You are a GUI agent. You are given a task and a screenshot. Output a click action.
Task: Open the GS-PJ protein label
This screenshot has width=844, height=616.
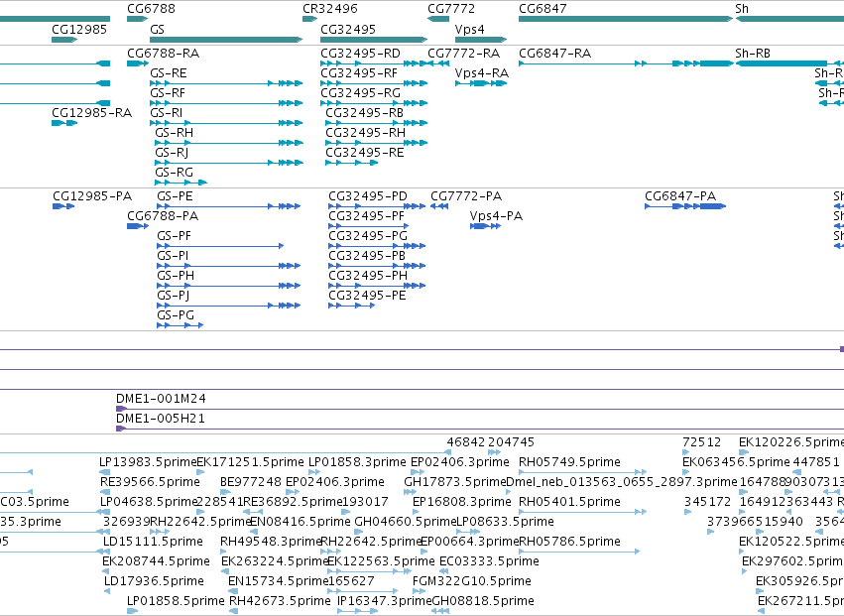click(173, 296)
